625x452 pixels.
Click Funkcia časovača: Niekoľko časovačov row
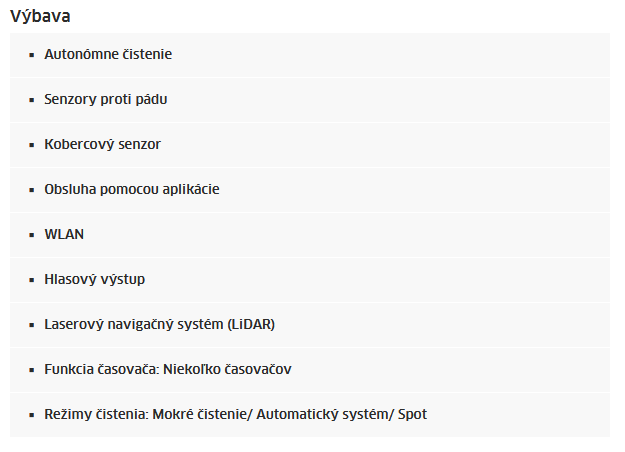310,370
